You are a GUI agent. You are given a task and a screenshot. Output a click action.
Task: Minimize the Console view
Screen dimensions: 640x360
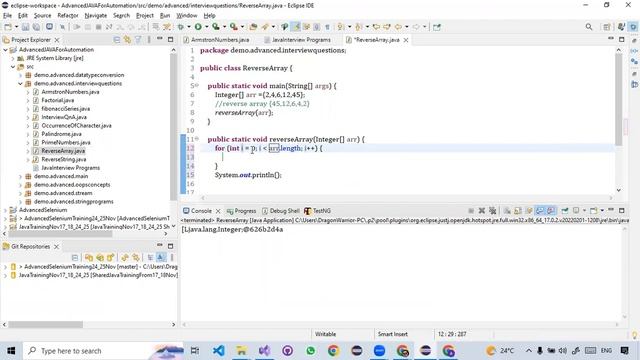click(611, 210)
